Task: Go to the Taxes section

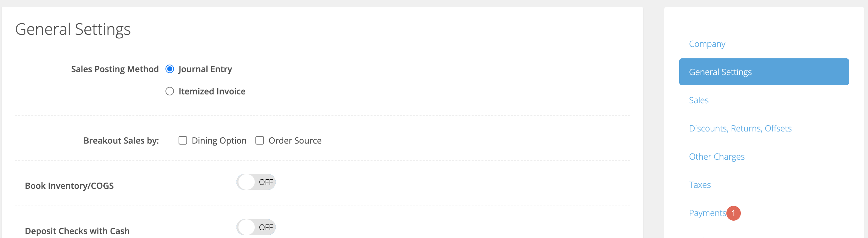Action: pyautogui.click(x=700, y=185)
